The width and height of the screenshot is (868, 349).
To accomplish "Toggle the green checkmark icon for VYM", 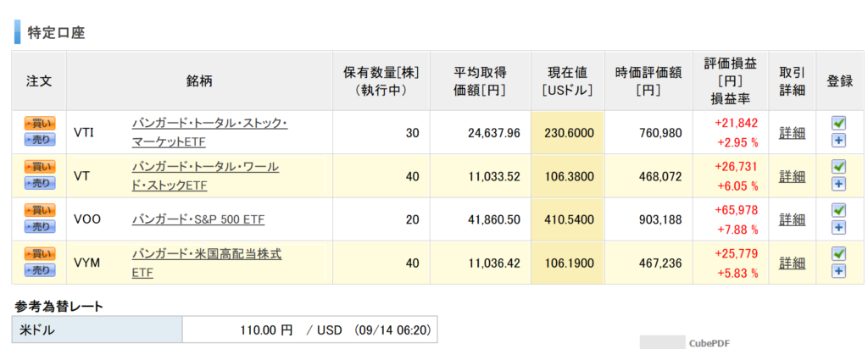I will [839, 253].
